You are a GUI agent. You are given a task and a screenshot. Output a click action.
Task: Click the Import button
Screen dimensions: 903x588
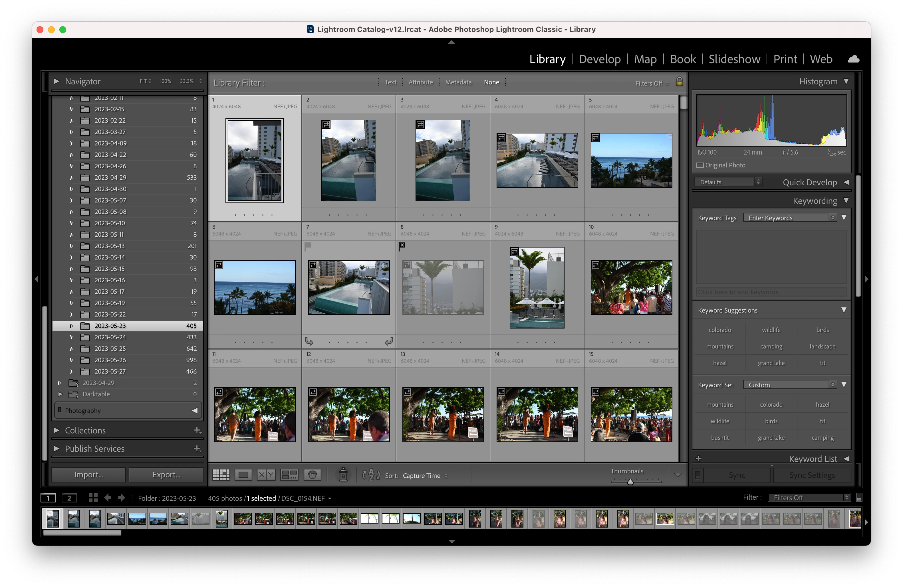click(x=88, y=475)
